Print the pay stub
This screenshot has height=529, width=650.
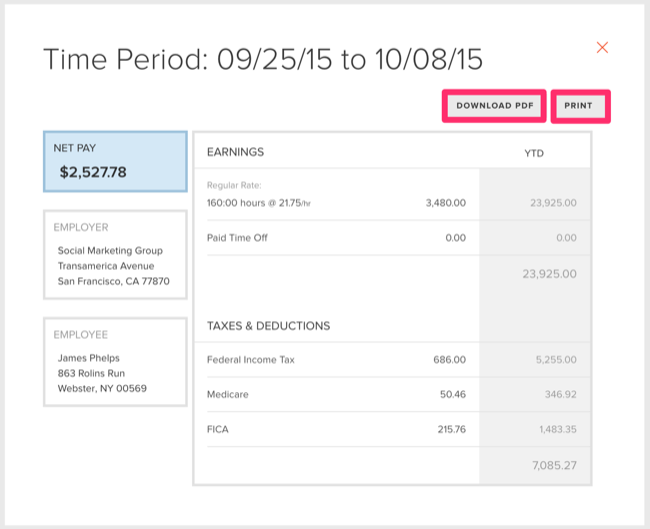(578, 106)
